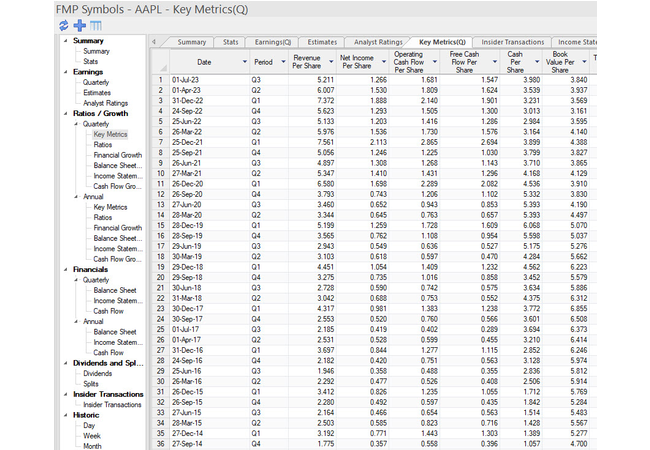Collapse the Earnings tree section
This screenshot has width=650, height=450.
click(65, 72)
